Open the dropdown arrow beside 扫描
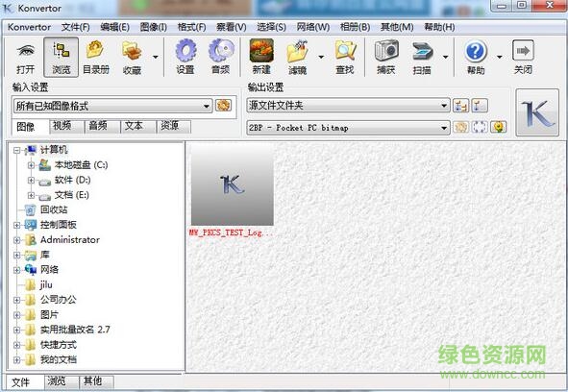This screenshot has width=568, height=392. coord(446,57)
